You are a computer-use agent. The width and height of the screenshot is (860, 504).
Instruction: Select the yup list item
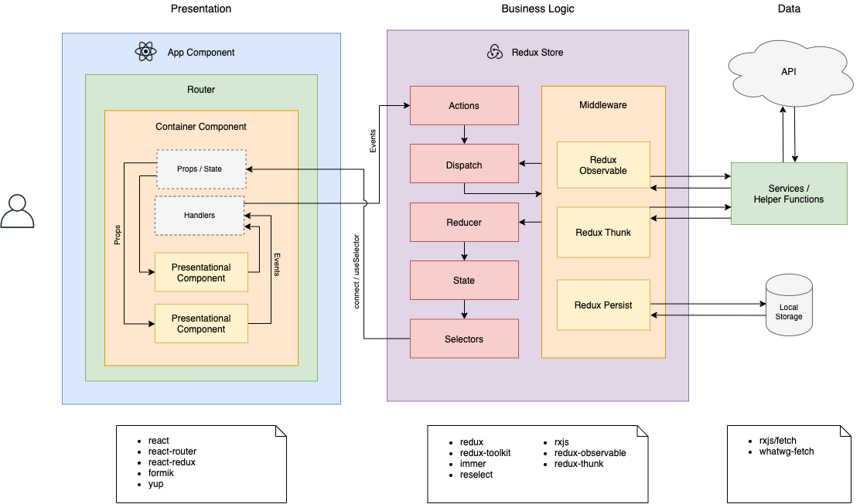point(155,484)
